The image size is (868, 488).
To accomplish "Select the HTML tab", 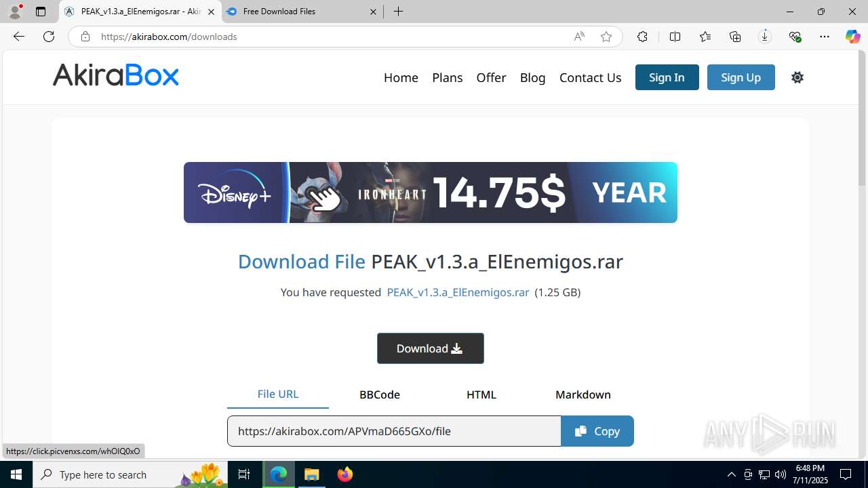I will 481,394.
